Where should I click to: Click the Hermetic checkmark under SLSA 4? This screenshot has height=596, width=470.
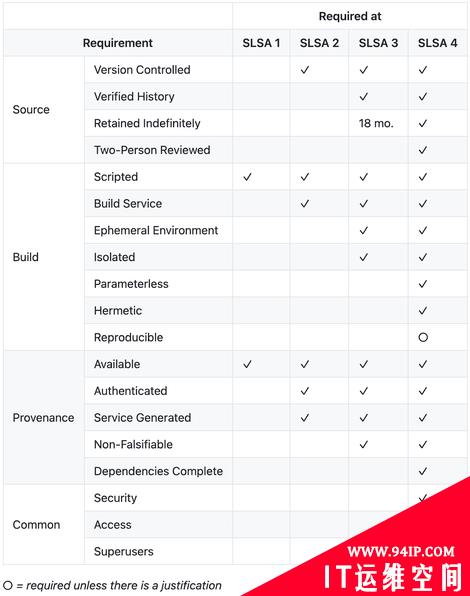[423, 311]
